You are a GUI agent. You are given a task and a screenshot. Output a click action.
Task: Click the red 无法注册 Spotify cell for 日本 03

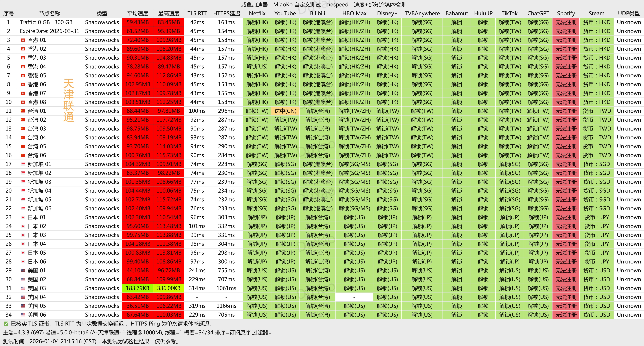tap(566, 235)
